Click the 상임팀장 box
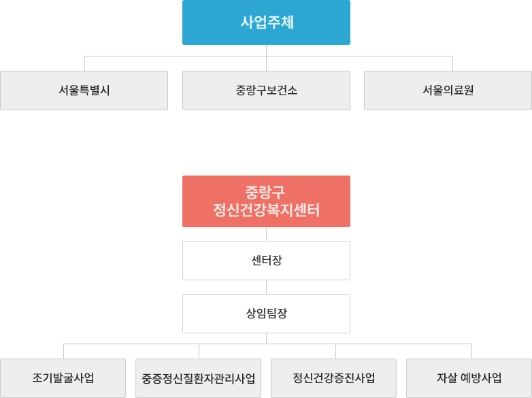This screenshot has width=532, height=398. [x=266, y=314]
